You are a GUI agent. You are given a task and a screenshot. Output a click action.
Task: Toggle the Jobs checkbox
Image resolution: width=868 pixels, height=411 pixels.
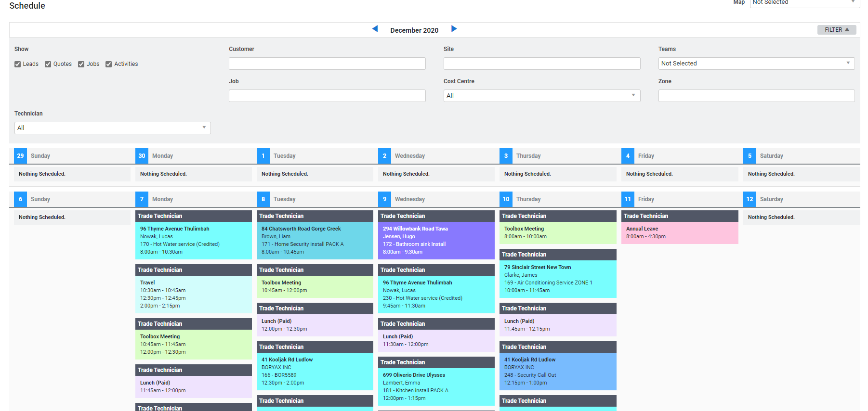tap(81, 64)
